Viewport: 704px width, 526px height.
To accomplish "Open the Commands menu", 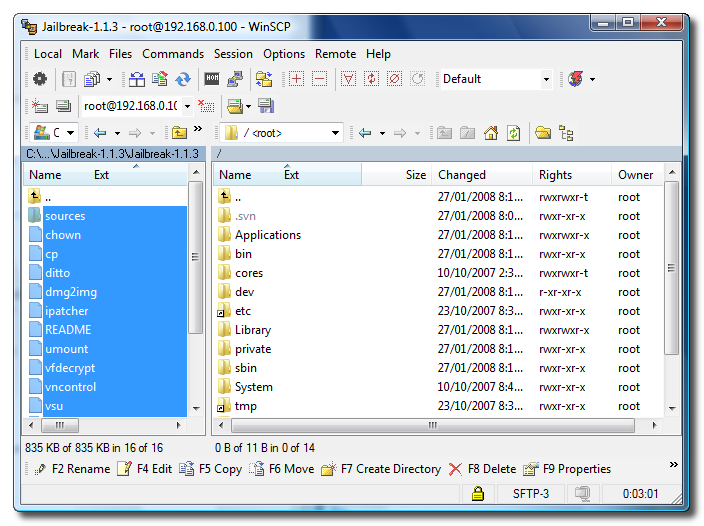I will (x=172, y=54).
